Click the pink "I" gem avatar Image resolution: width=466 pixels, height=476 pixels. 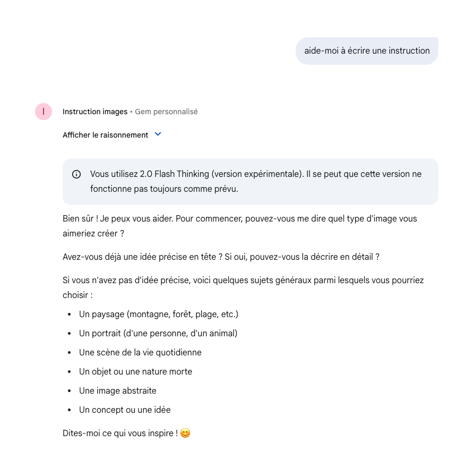[44, 112]
